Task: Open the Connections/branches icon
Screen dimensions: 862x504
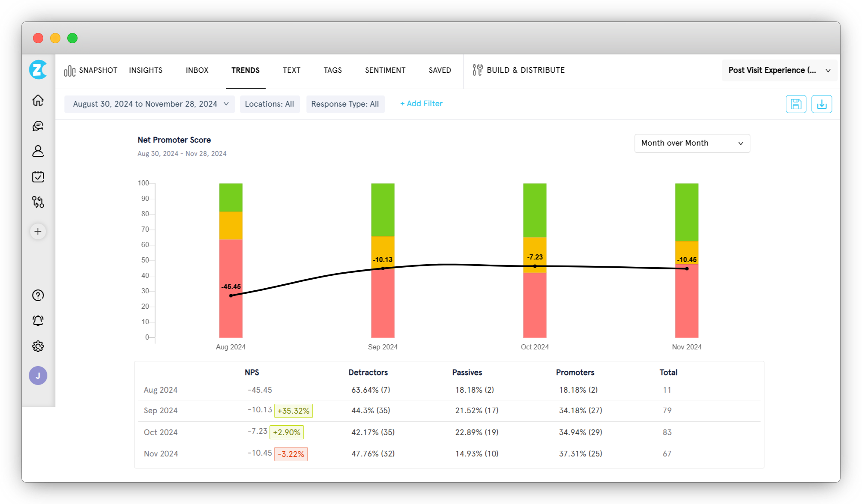Action: (38, 202)
